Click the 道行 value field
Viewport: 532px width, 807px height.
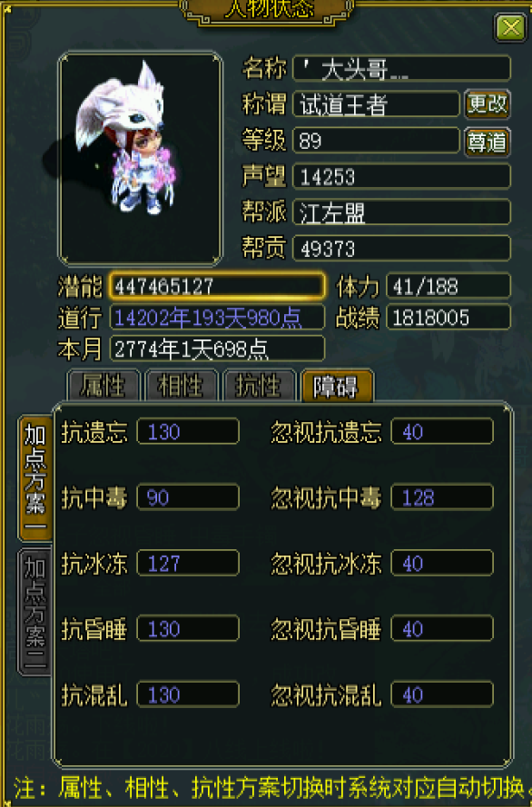pos(217,318)
